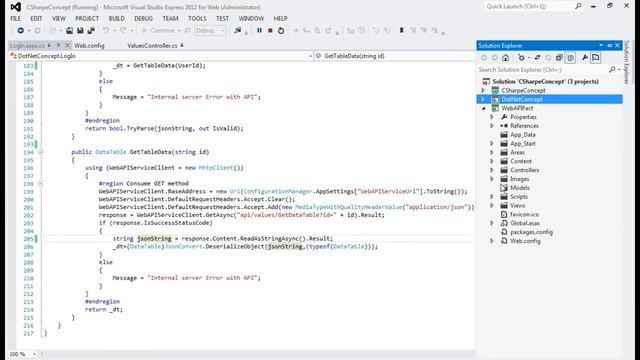Open the HELP menu
640x360 pixels.
coord(280,18)
